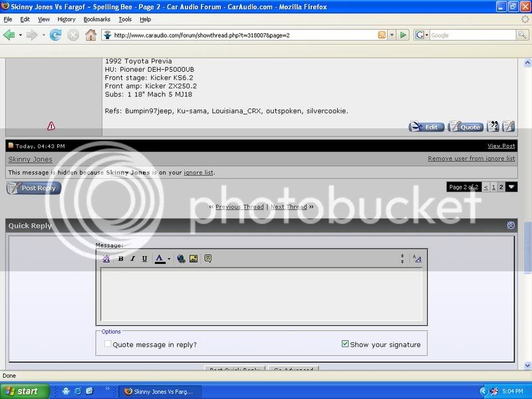Click inside the message text area

261,294
